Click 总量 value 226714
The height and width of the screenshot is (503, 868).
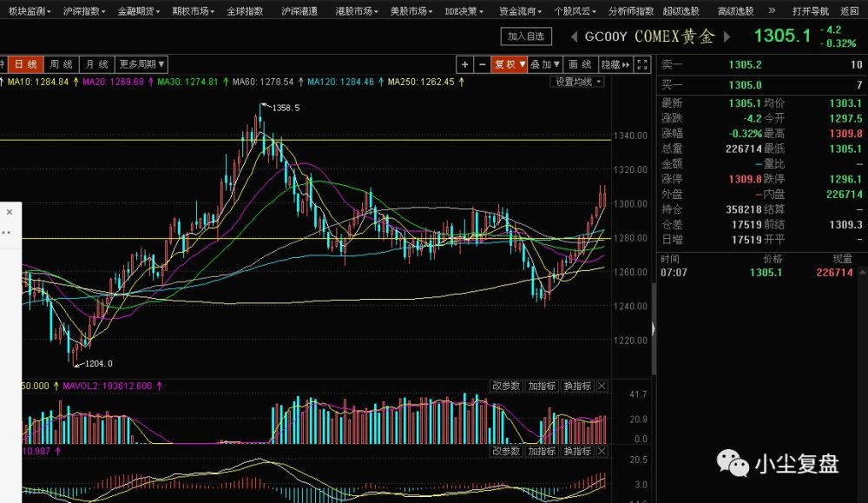click(744, 149)
